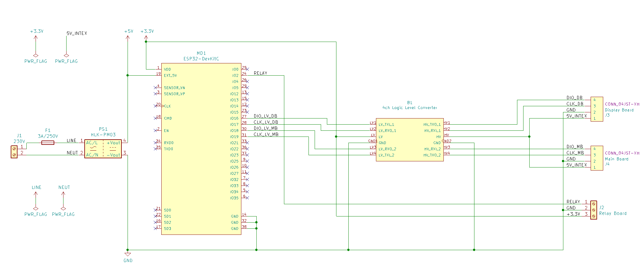Select the LINE label at PS1 pin 1
This screenshot has width=644, height=278.
(71, 141)
